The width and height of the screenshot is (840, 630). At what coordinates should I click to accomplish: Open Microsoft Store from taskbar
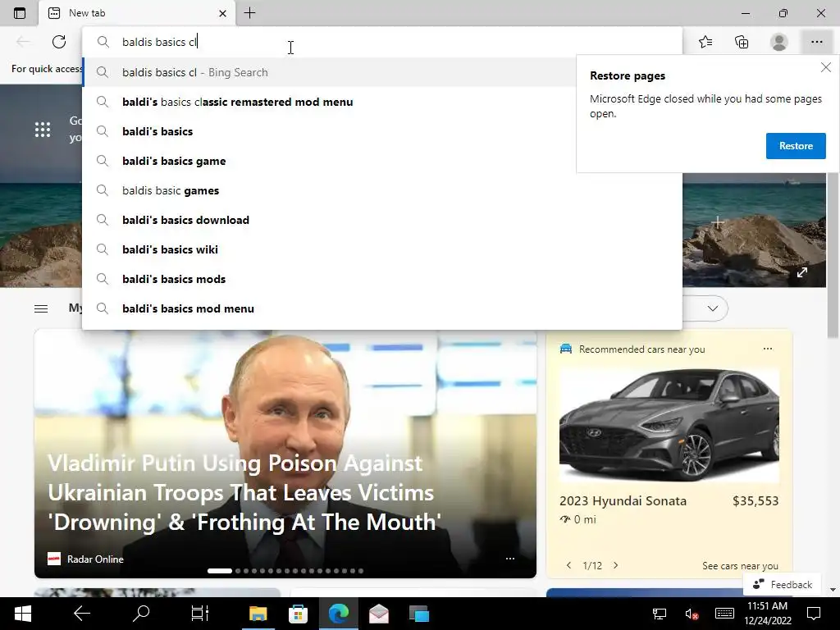(x=298, y=614)
